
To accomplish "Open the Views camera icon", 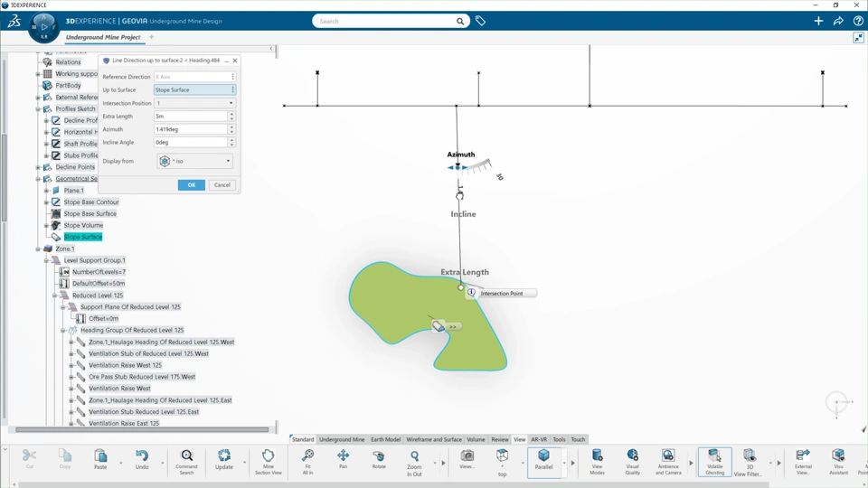I will (467, 455).
